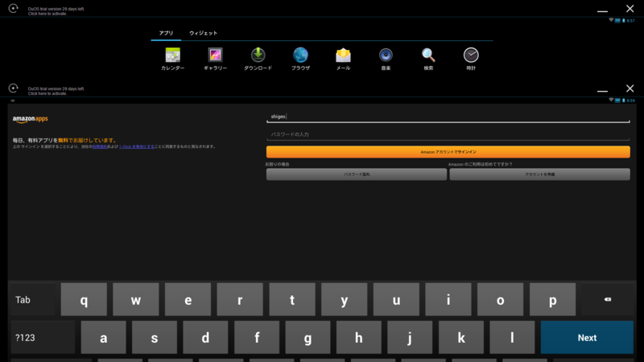
Task: Click Amazon のご利用は初めてですか？ text
Action: 480,164
